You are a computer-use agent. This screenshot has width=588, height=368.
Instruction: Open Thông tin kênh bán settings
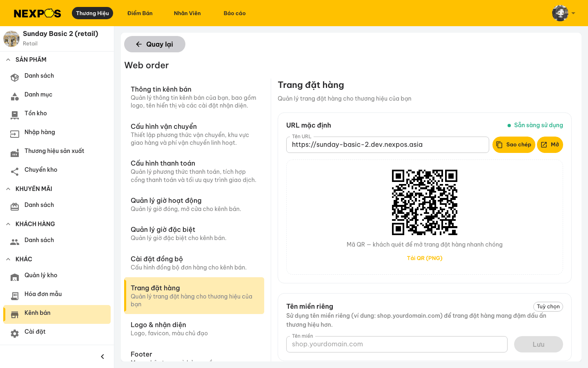point(194,97)
